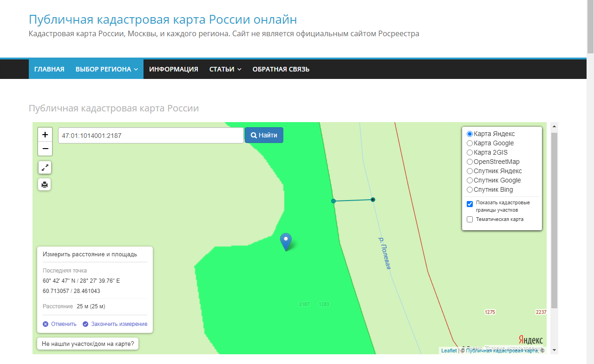Screen dimensions: 594x364
Task: Click the inner scrollbar up arrow
Action: click(x=554, y=126)
